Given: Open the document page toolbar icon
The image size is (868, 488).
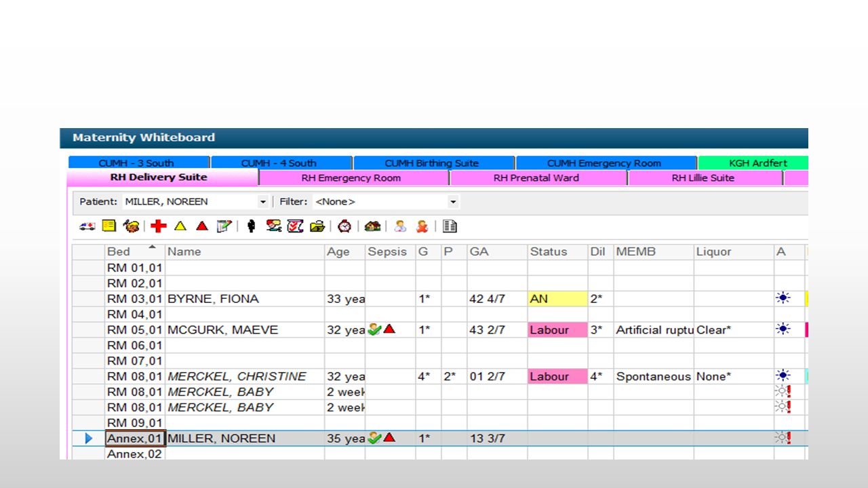Looking at the screenshot, I should point(450,226).
